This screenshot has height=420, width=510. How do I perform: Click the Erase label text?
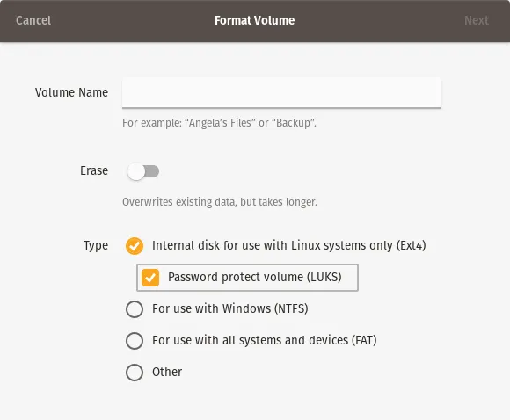[94, 170]
